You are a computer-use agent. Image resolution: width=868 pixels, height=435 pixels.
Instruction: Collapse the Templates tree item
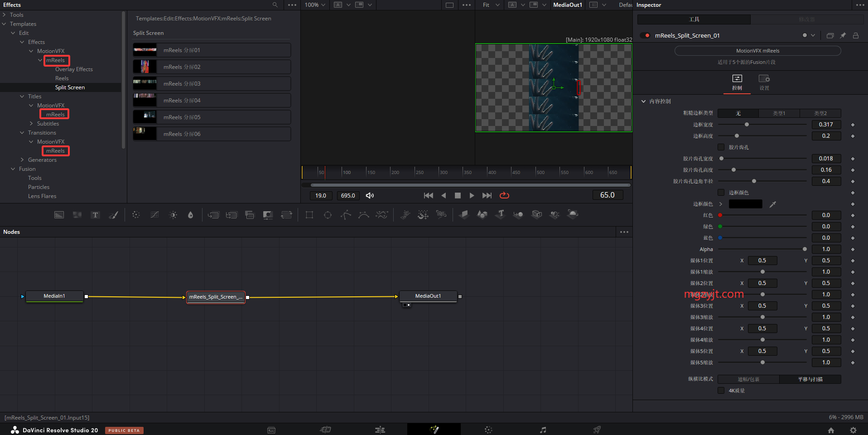click(4, 24)
